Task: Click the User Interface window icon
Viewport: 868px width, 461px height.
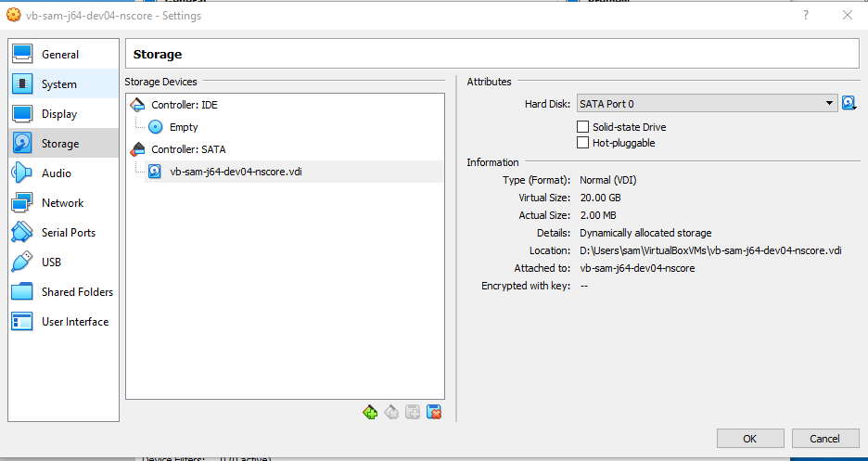Action: 22,322
